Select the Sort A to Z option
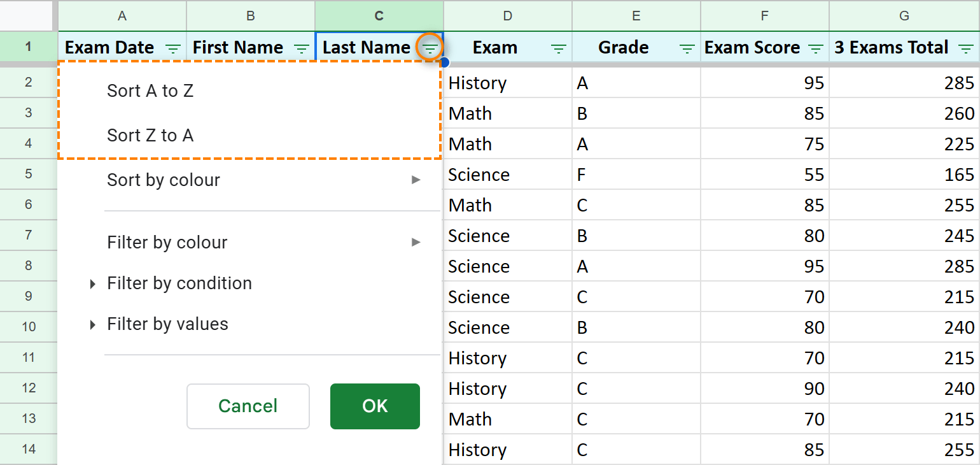 click(x=150, y=90)
